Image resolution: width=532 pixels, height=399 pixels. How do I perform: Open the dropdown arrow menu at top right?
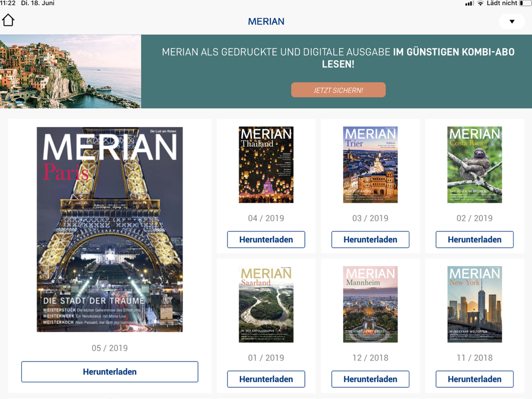[512, 21]
